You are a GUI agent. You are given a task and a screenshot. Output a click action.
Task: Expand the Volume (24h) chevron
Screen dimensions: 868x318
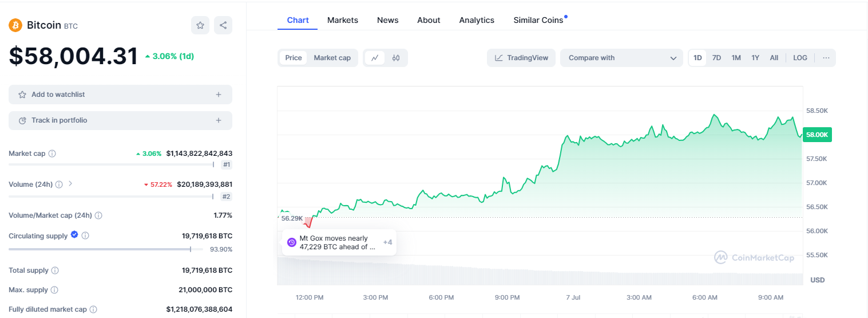pos(70,184)
